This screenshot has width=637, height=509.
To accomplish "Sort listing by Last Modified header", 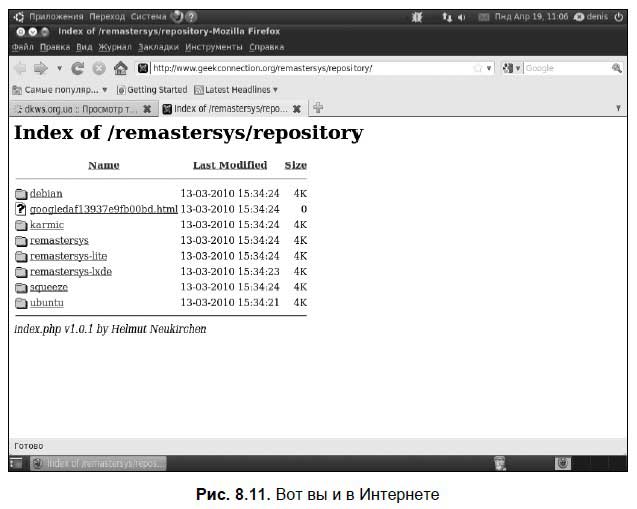I will [x=230, y=165].
